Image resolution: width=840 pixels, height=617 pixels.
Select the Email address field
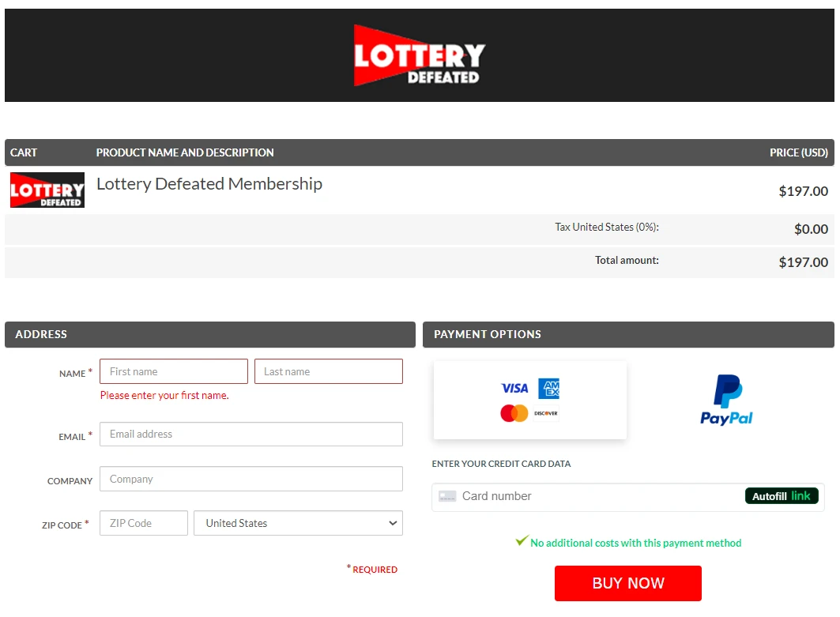251,434
